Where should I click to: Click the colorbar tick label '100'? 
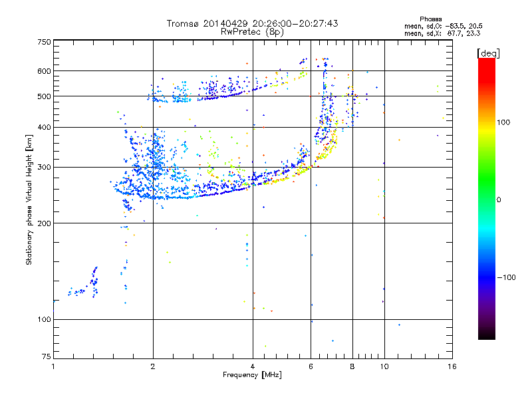click(x=503, y=122)
